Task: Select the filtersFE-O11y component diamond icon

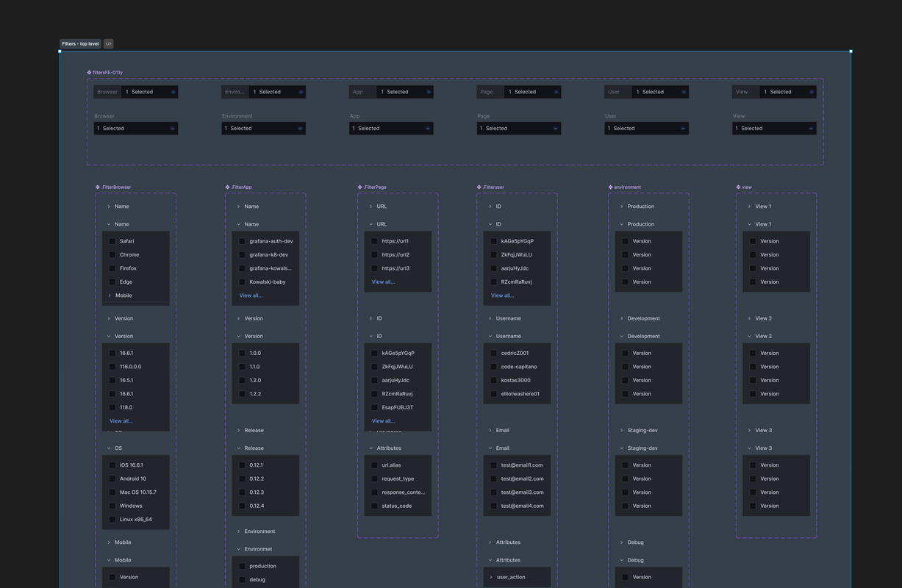Action: (x=89, y=73)
